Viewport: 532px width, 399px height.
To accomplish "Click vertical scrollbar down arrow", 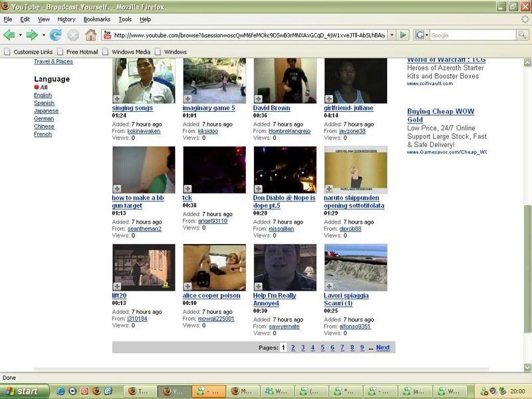I will [527, 368].
